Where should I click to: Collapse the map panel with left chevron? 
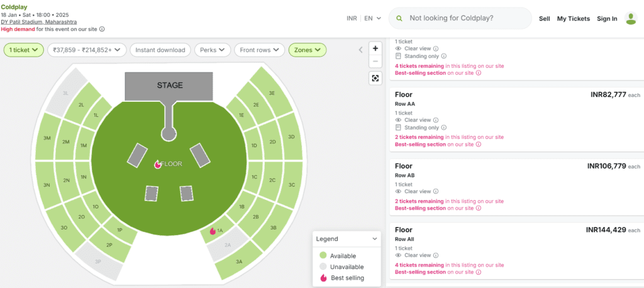point(360,50)
